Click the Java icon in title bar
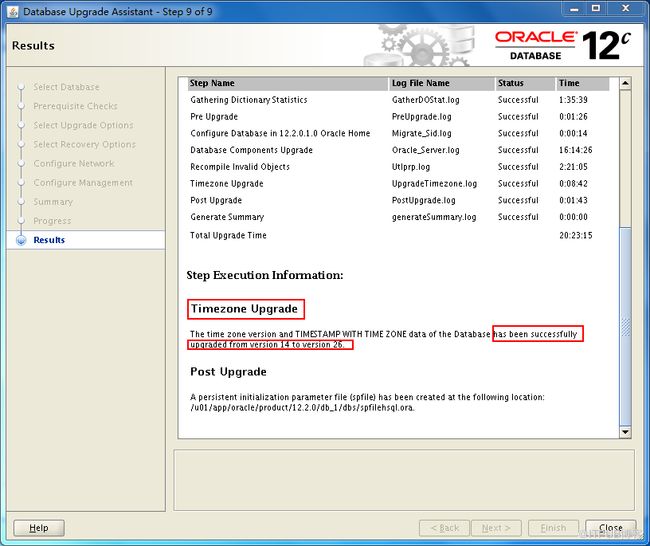 point(13,12)
